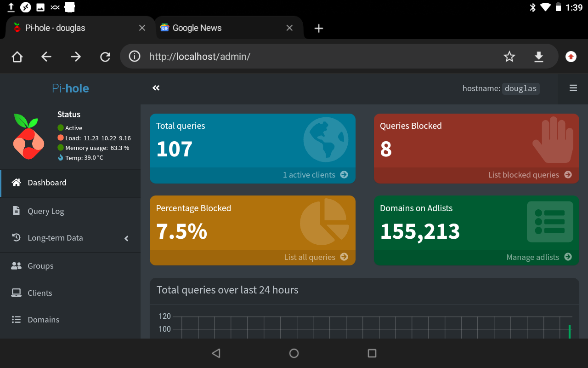Tap Android recent apps square button
Screen dimensions: 588x368
tap(372, 353)
